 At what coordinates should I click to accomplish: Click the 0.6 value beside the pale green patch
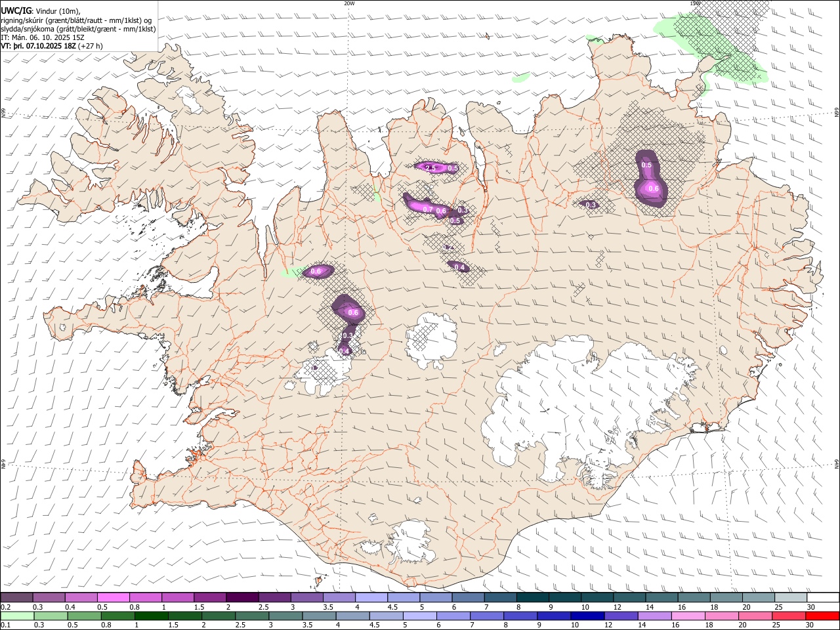coord(316,271)
